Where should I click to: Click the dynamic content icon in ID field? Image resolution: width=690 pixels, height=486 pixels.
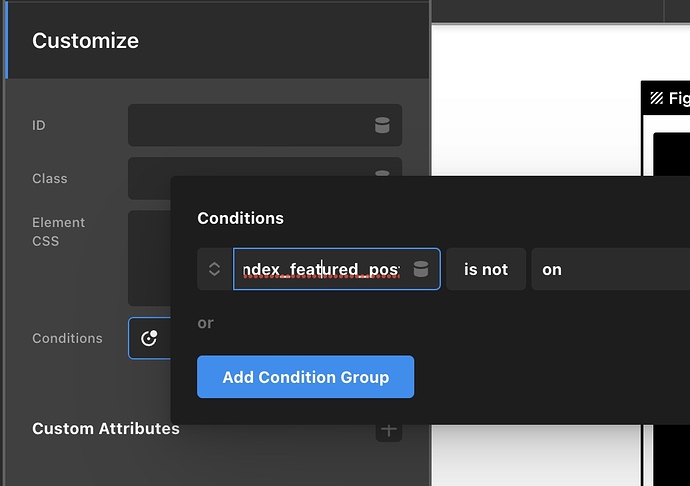pyautogui.click(x=381, y=125)
